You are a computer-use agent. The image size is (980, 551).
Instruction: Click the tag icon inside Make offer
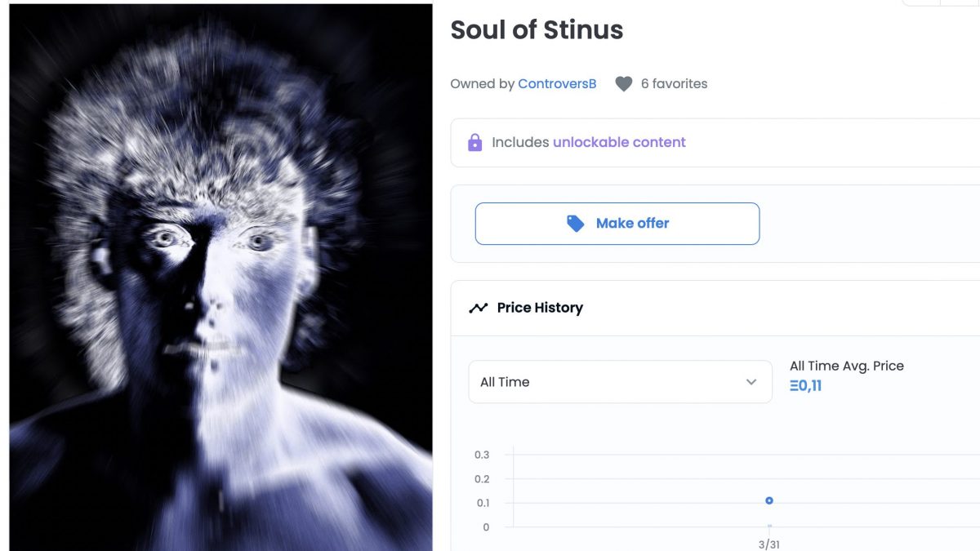[576, 224]
